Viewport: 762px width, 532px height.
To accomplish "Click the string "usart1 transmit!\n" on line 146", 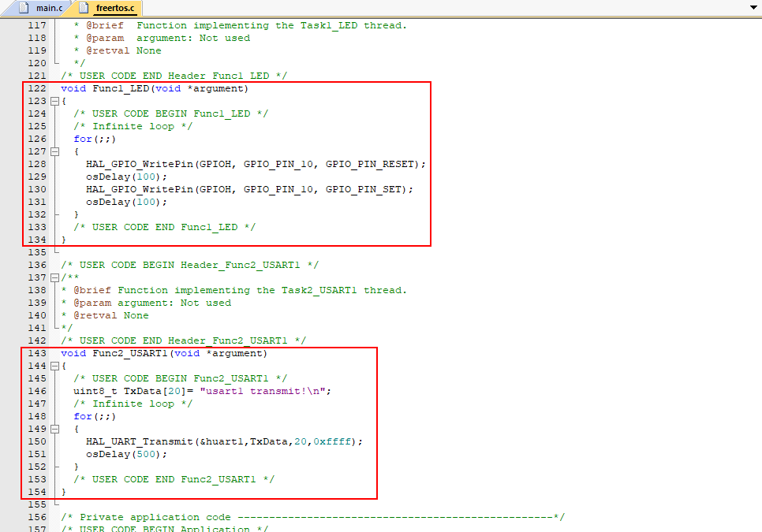I will point(263,391).
